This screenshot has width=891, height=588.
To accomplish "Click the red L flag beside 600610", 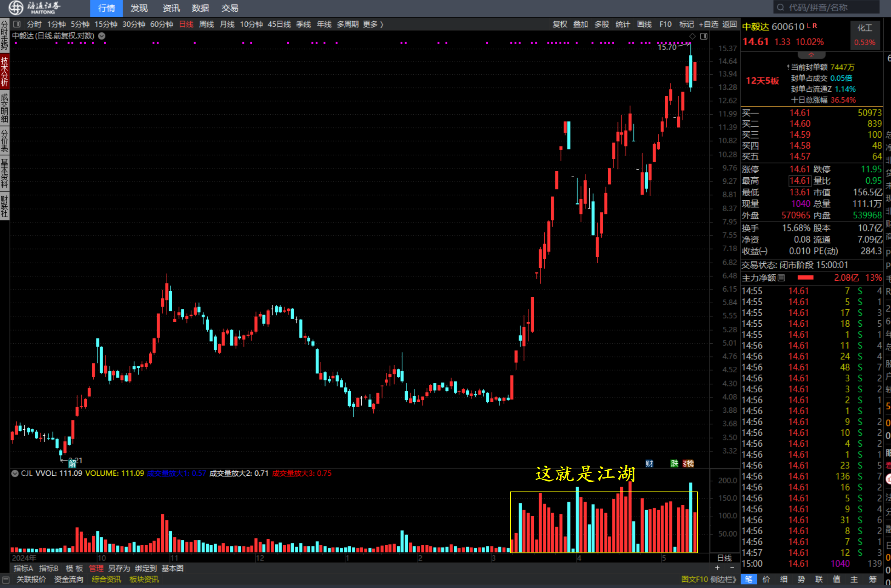I will (809, 25).
